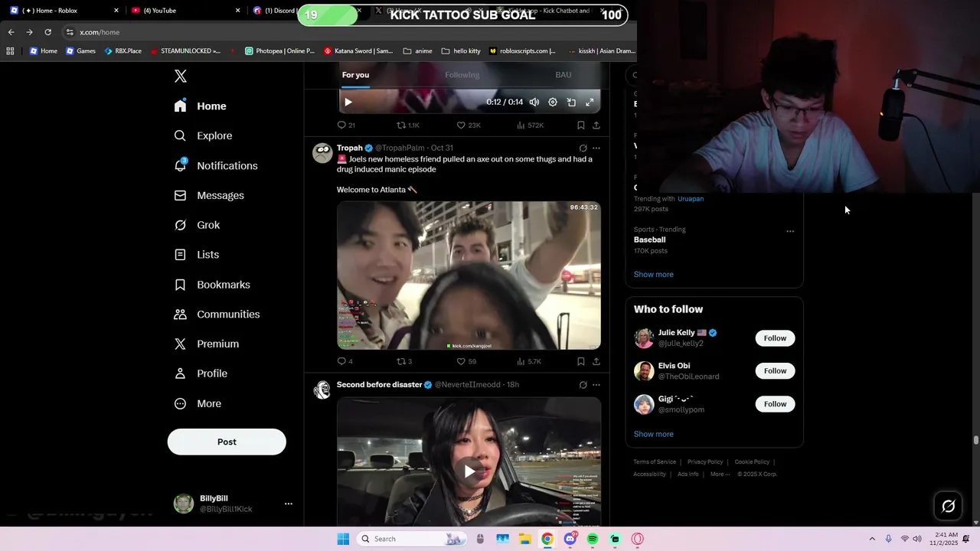Open options for Baseball trending topic

[790, 231]
